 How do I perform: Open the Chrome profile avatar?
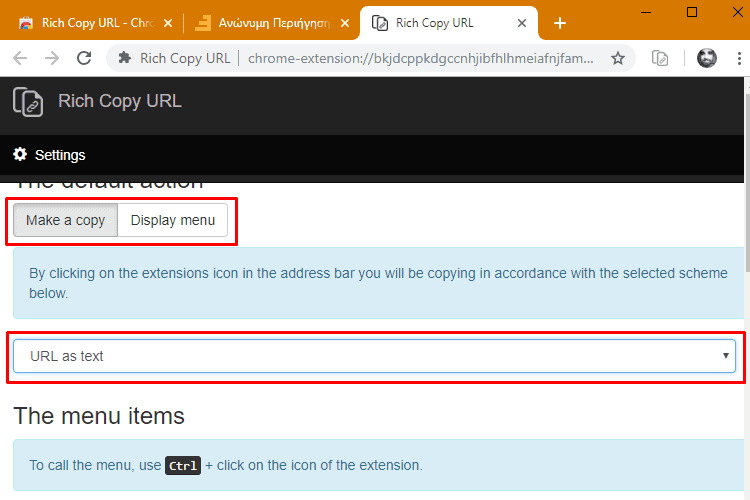(x=706, y=58)
